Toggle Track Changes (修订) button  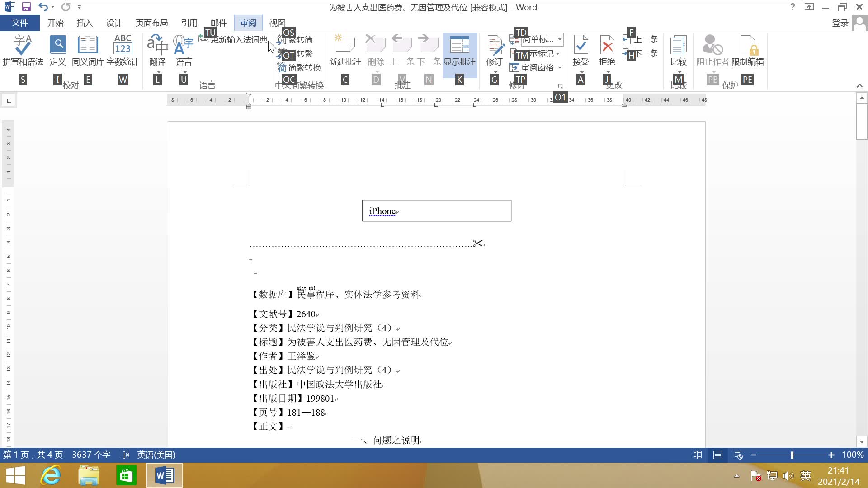[494, 46]
